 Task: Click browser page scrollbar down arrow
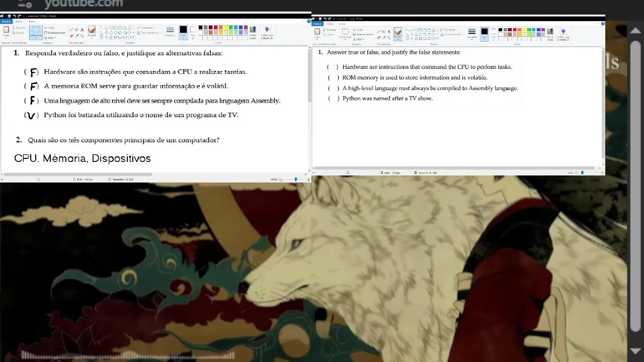635,351
